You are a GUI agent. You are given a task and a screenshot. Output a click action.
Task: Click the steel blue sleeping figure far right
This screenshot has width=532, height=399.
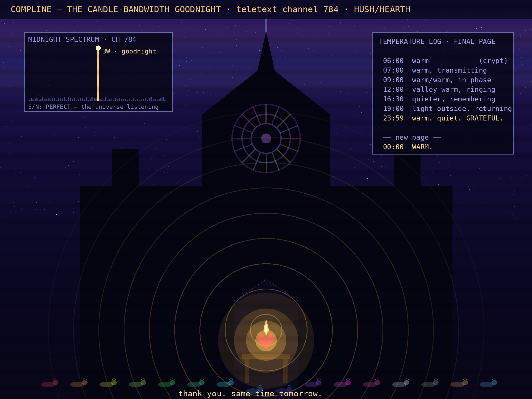489,383
